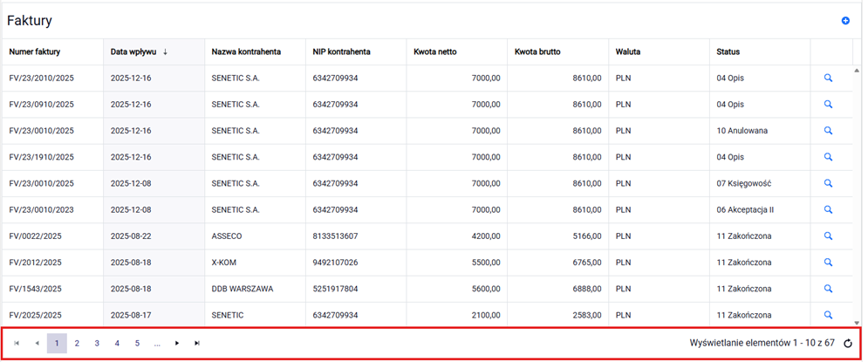The width and height of the screenshot is (868, 362).
Task: Sort by the Numer faktury column header
Action: pos(35,52)
